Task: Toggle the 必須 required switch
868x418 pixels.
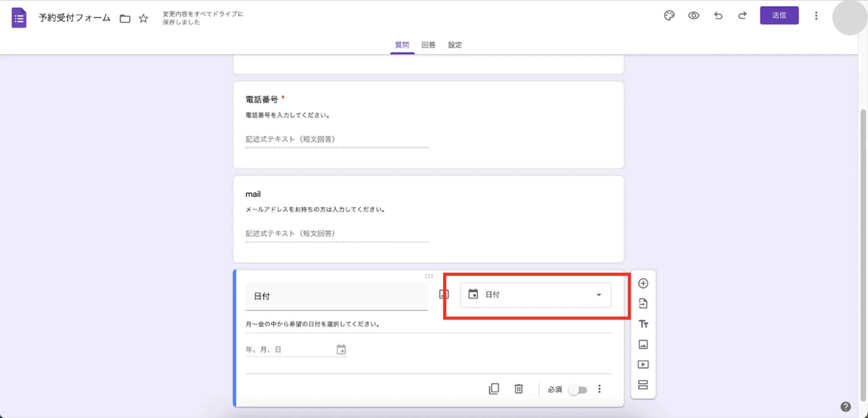Action: (x=577, y=389)
